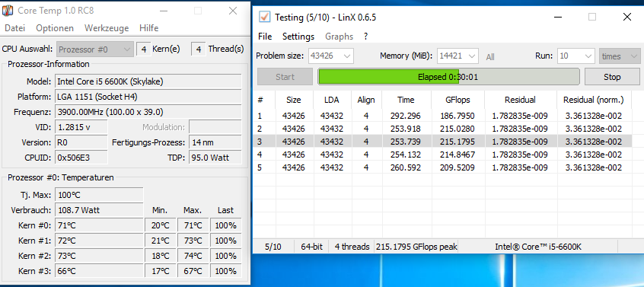Open the Settings menu in LinX

(298, 36)
